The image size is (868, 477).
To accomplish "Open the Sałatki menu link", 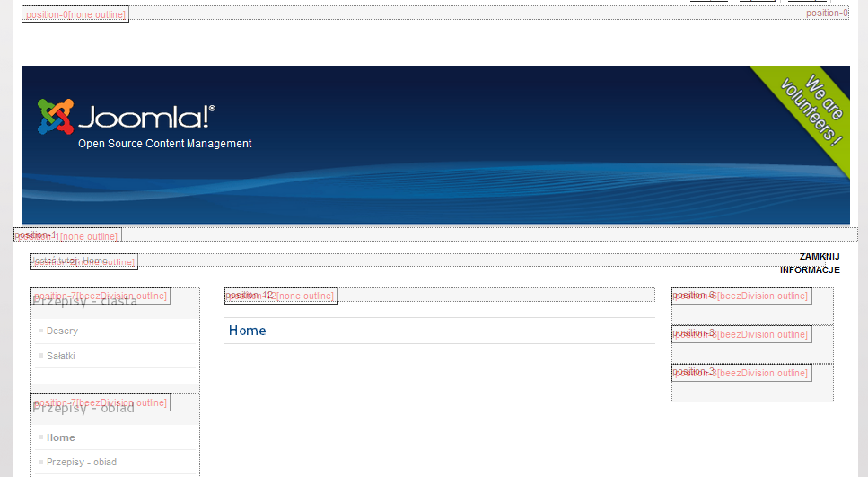I will [x=60, y=356].
